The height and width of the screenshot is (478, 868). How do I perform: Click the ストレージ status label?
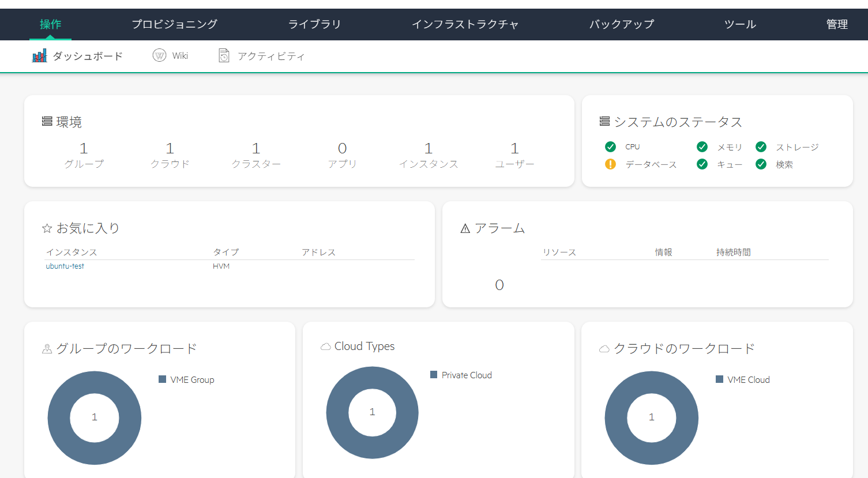(x=797, y=147)
